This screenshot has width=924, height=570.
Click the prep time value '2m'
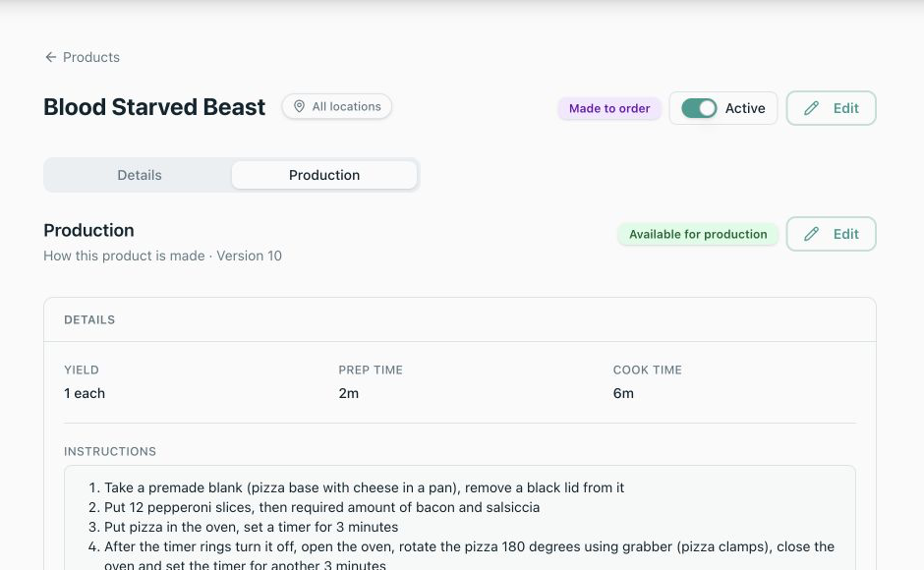pos(348,393)
